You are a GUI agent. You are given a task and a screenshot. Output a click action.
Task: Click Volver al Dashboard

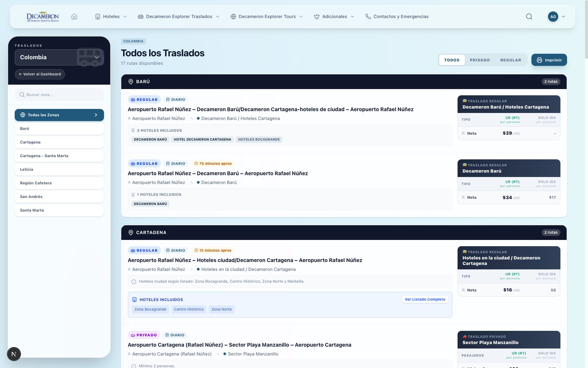pyautogui.click(x=40, y=74)
